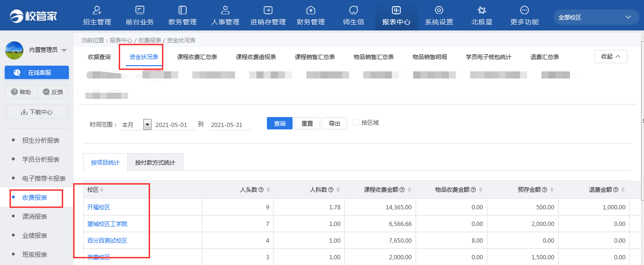Open 在线客服 online support

(x=37, y=72)
